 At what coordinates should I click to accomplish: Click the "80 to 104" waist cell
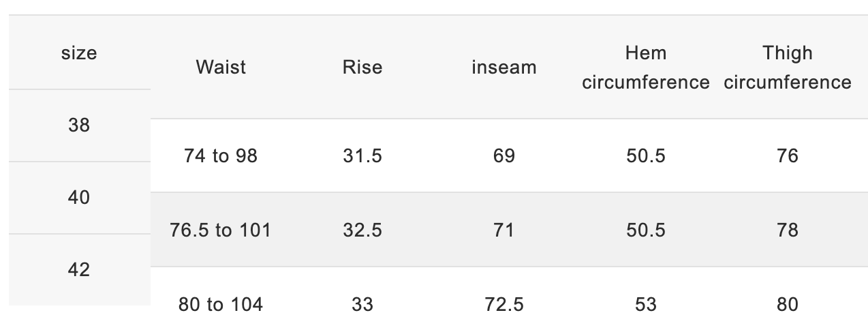pyautogui.click(x=221, y=304)
